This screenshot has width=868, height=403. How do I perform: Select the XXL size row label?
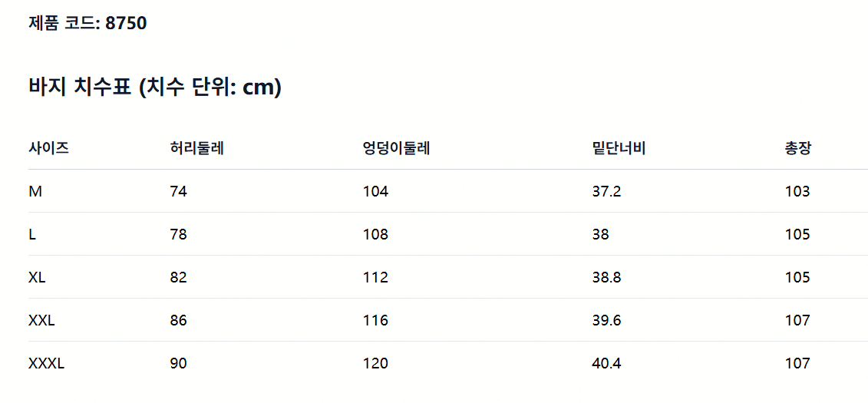coord(41,321)
